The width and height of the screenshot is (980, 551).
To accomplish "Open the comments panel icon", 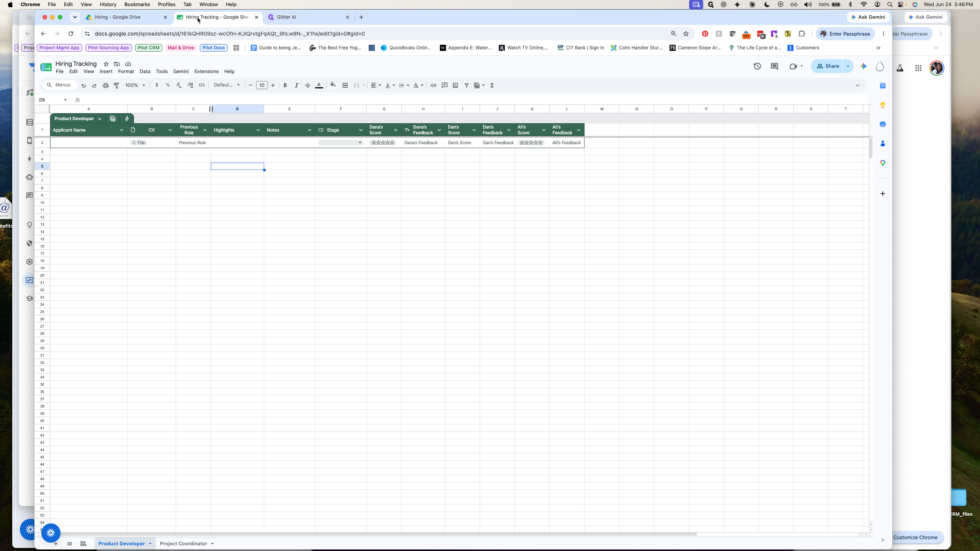I will (774, 66).
